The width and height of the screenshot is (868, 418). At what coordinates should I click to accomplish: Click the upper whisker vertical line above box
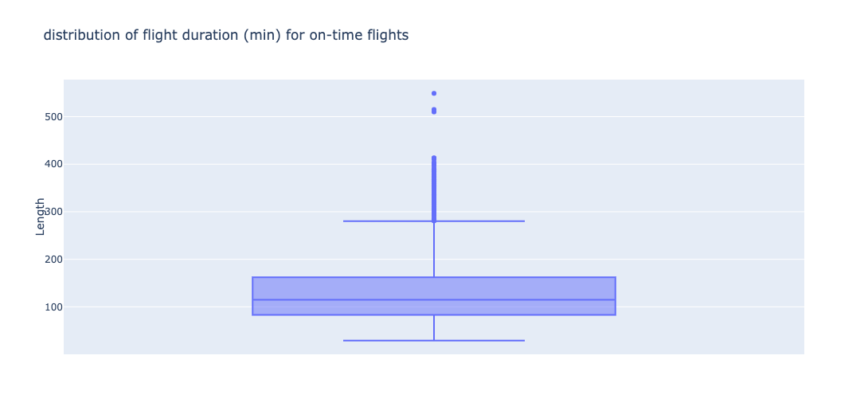[434, 249]
